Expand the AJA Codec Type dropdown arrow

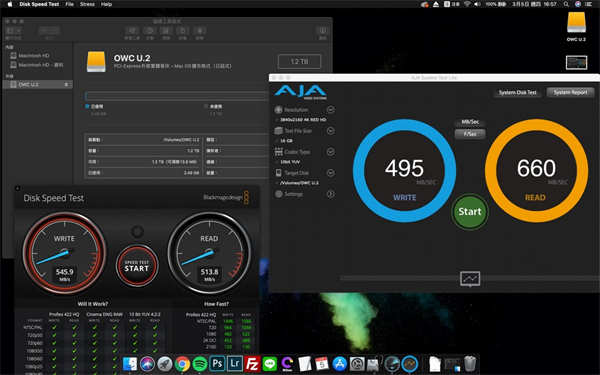pos(331,152)
